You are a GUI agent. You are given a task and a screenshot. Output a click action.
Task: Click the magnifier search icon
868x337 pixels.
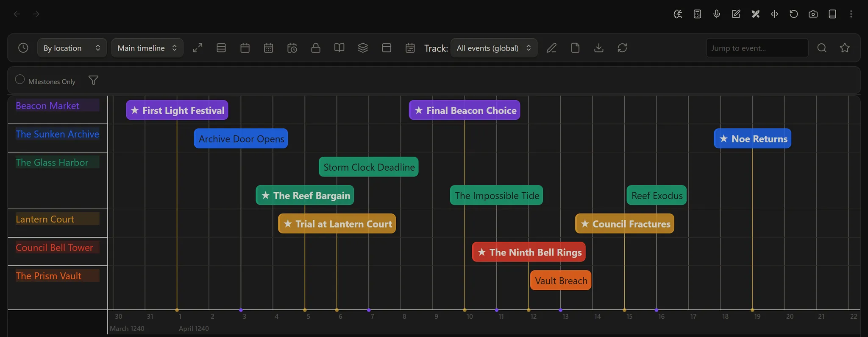[822, 48]
